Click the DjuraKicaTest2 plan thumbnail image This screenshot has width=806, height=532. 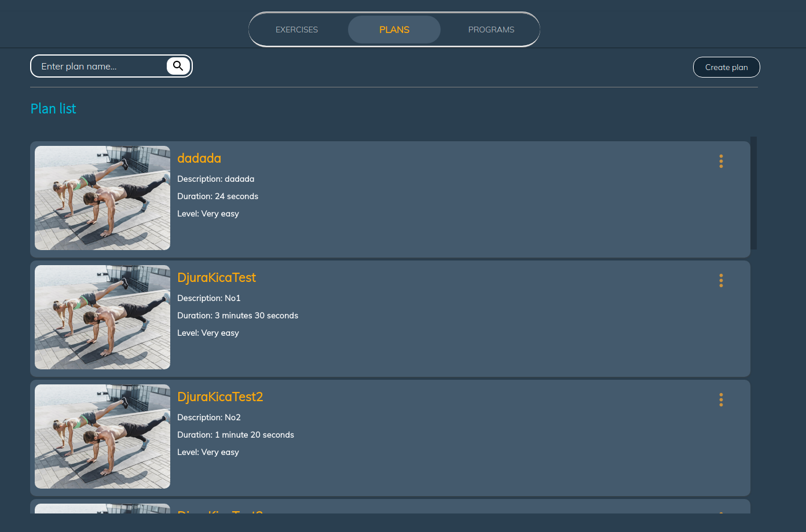click(x=102, y=436)
